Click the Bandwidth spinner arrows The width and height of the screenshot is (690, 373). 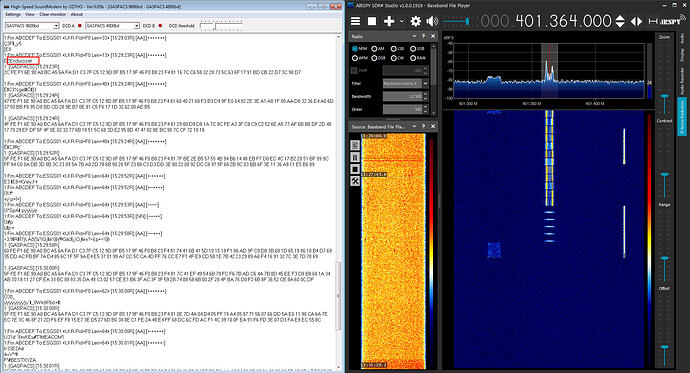point(426,96)
